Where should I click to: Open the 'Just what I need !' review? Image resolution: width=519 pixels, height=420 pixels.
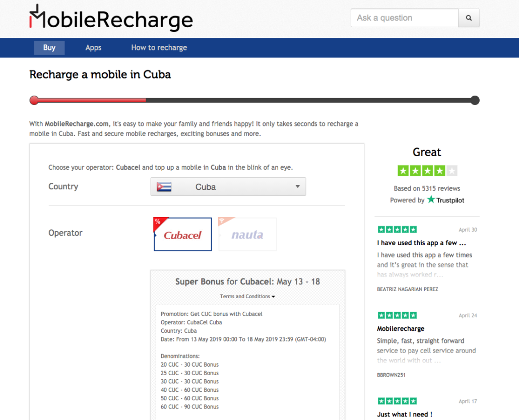click(x=405, y=414)
